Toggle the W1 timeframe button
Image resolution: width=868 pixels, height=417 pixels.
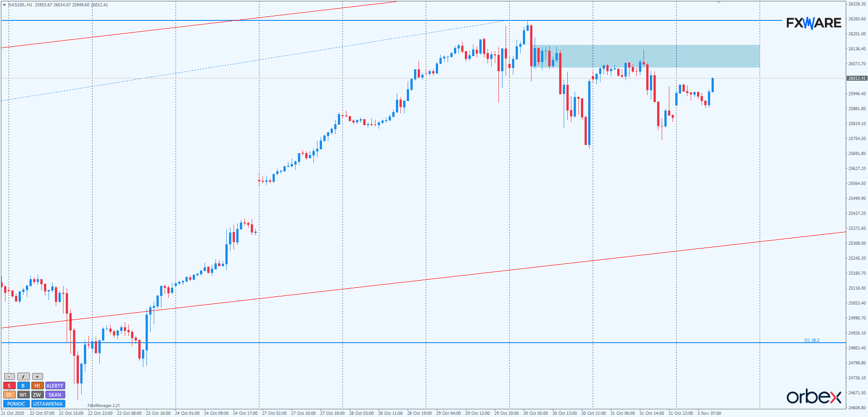coord(23,395)
